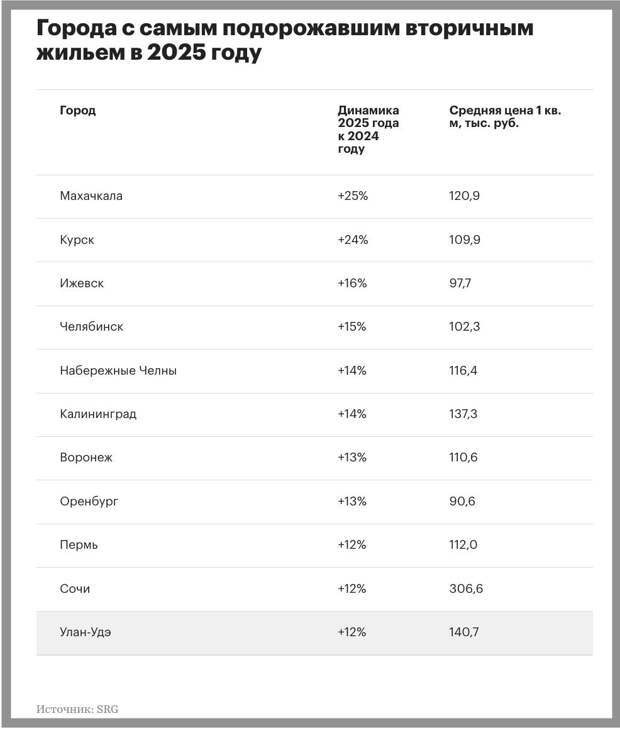
Task: Select the Набережные Челны cell
Action: pyautogui.click(x=118, y=371)
